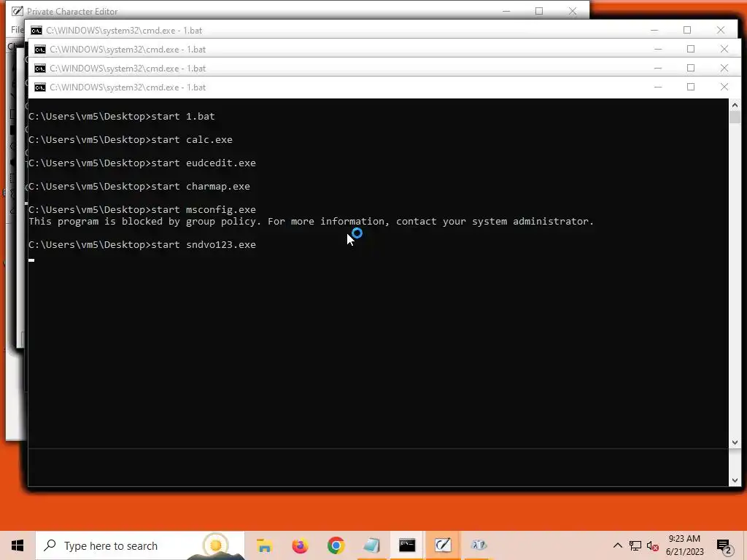
Task: Maximize the rearmost cmd window
Action: click(x=687, y=30)
